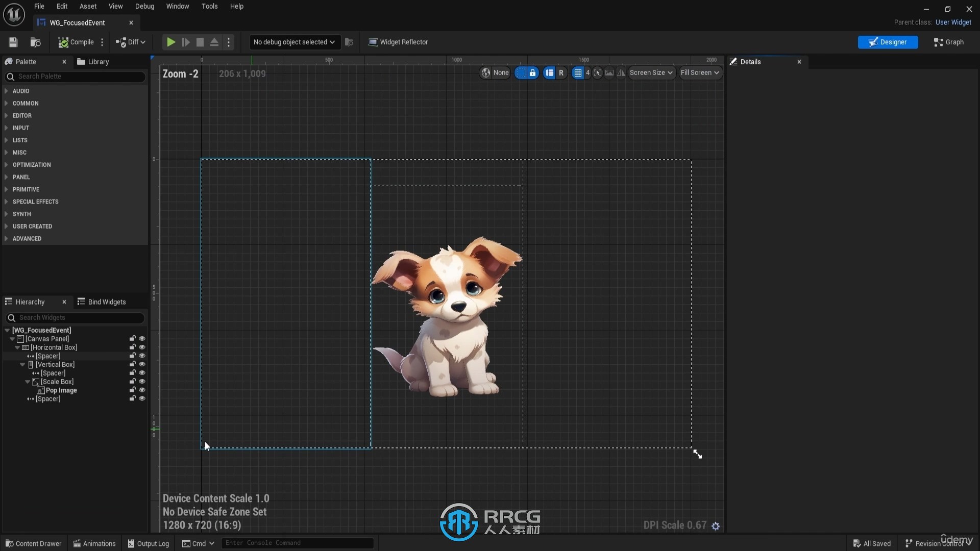Select the Horizontal Box hierarchy item
This screenshot has width=980, height=551.
click(x=54, y=347)
